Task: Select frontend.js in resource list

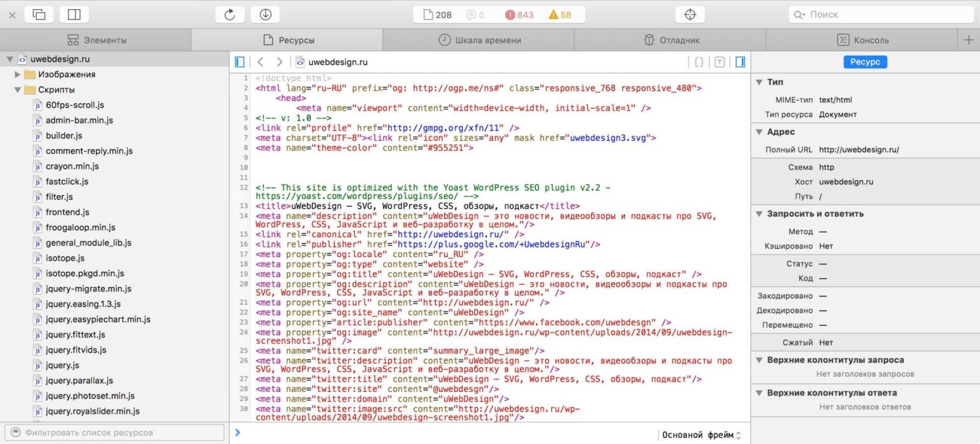Action: (x=67, y=213)
